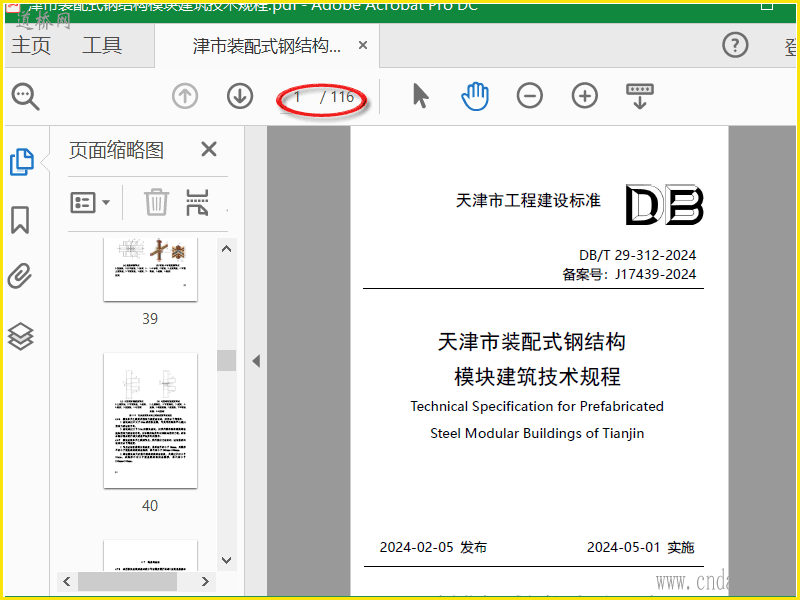Click the text Steel Modular Buildings of Tianjin

pyautogui.click(x=537, y=433)
